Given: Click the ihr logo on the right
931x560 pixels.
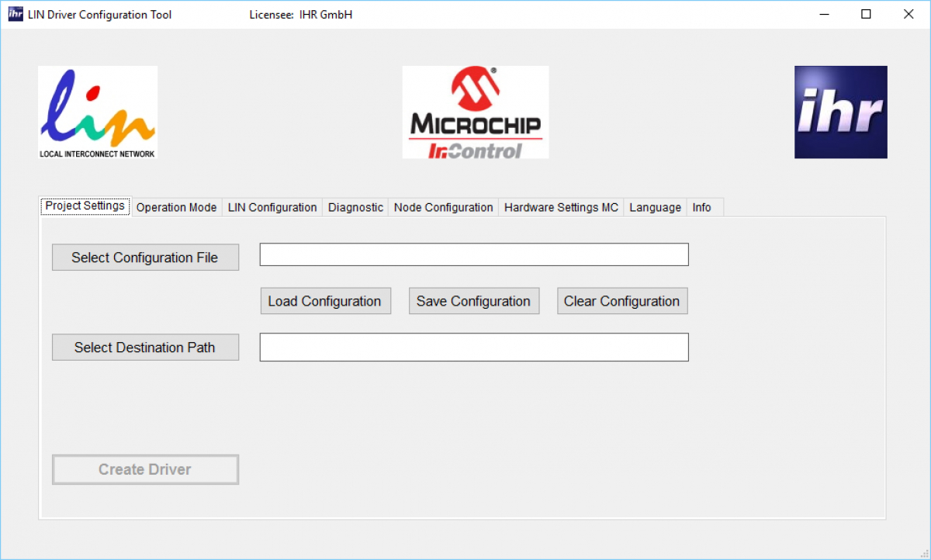Looking at the screenshot, I should 840,111.
